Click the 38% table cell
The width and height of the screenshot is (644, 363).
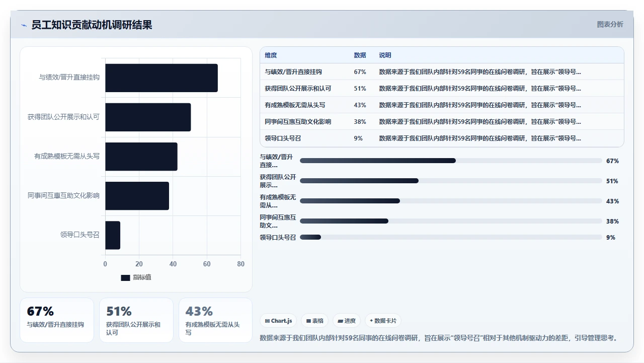click(360, 122)
